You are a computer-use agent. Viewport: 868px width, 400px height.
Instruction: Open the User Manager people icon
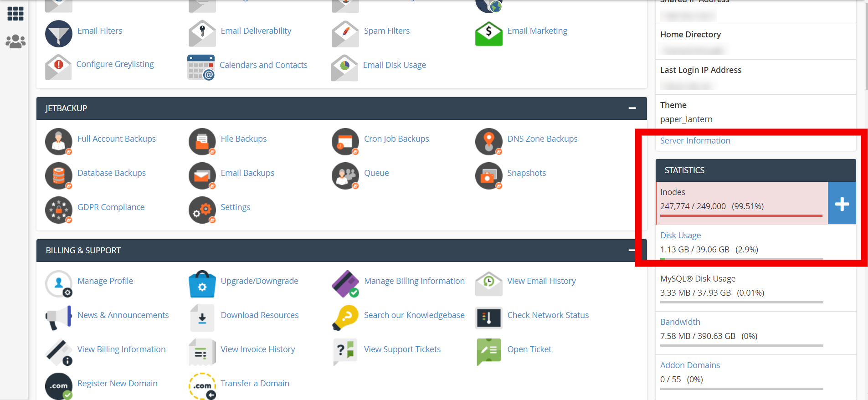point(15,42)
